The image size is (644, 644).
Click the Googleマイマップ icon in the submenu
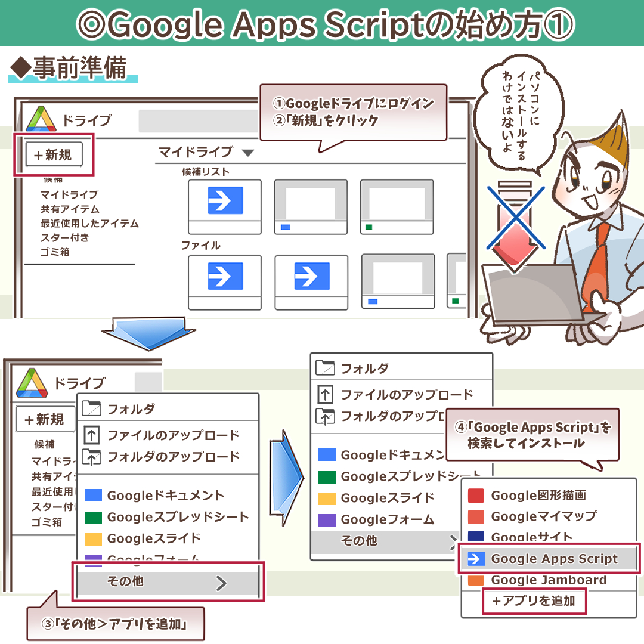pos(476,516)
